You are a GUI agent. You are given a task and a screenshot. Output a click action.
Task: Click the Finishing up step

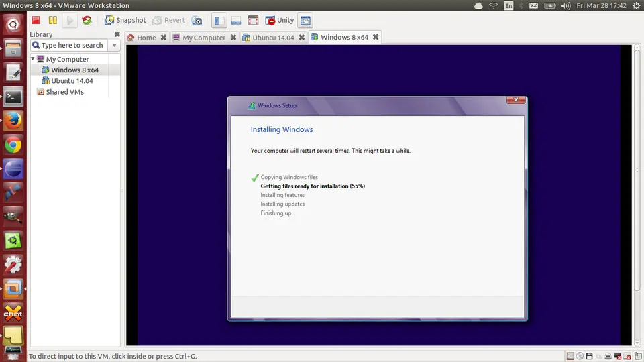(276, 213)
